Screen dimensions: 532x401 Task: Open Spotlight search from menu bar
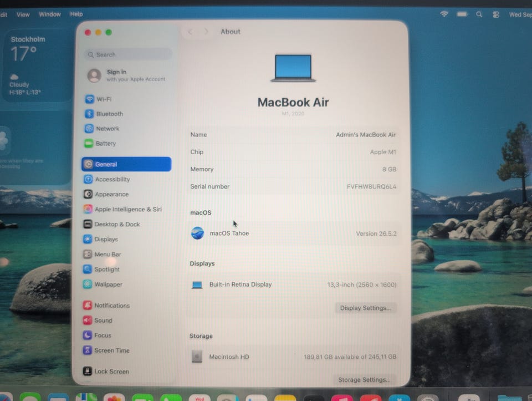479,14
